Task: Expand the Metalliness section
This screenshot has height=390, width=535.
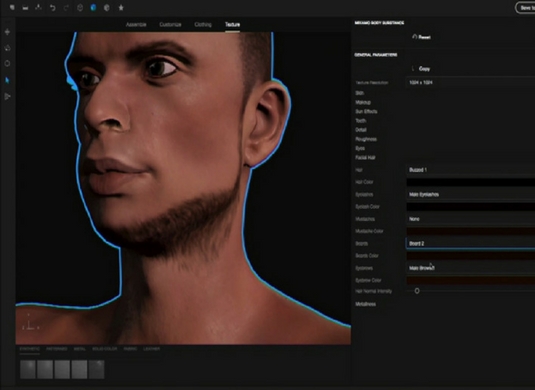Action: coord(366,304)
